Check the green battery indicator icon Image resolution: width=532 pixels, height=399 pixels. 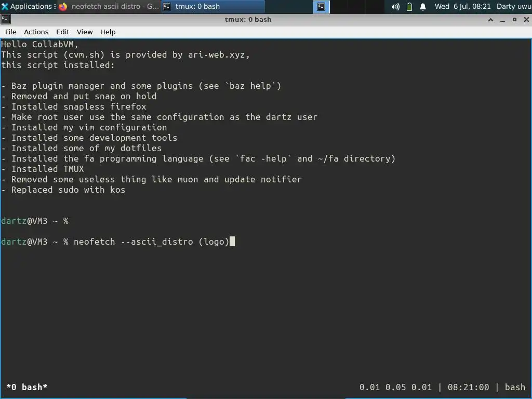tap(409, 7)
